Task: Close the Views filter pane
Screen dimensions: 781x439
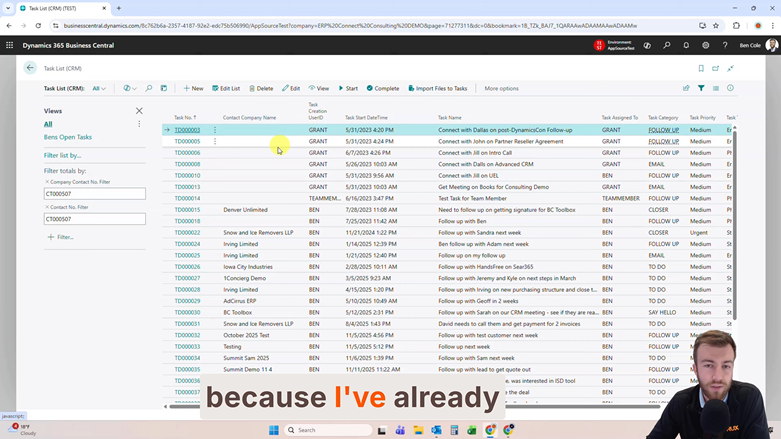Action: (139, 111)
